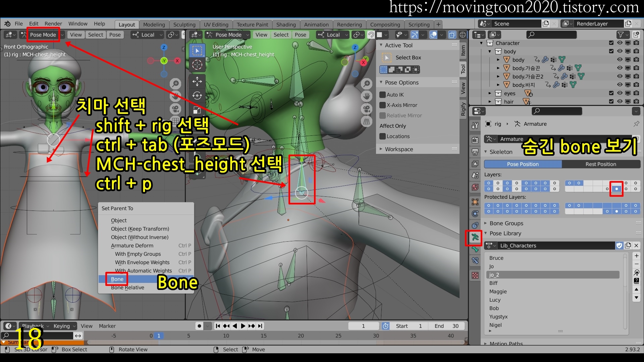Unlink the Lib_Characters pose library
Image resolution: width=644 pixels, height=362 pixels.
[x=636, y=246]
